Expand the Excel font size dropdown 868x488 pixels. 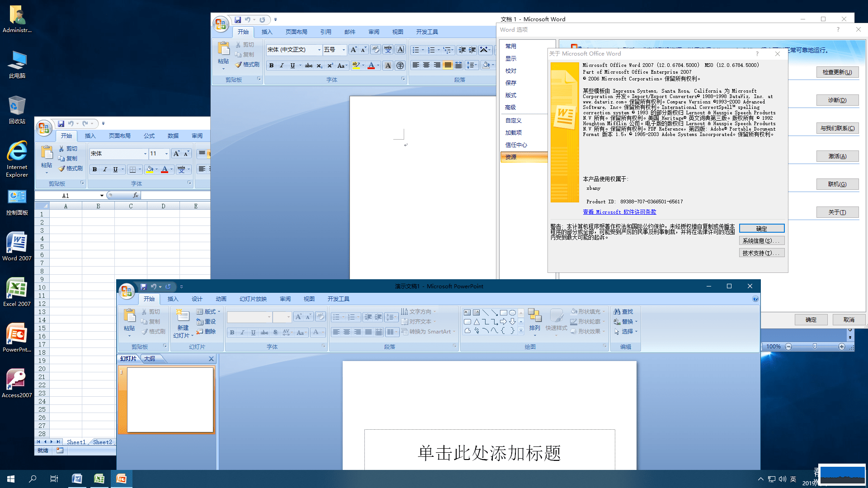166,154
